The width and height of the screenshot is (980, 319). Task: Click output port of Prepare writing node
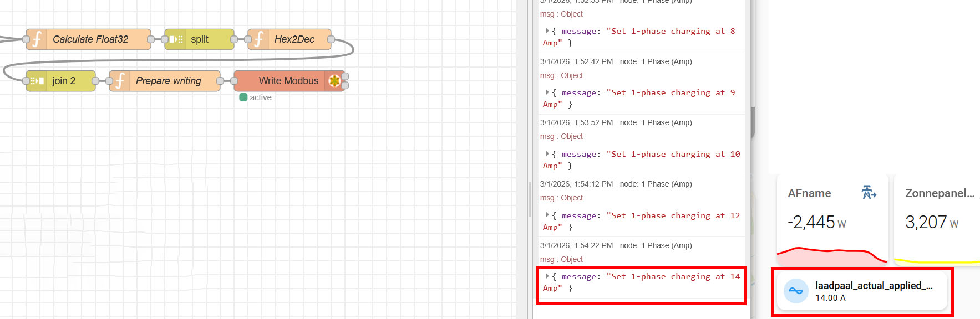220,81
